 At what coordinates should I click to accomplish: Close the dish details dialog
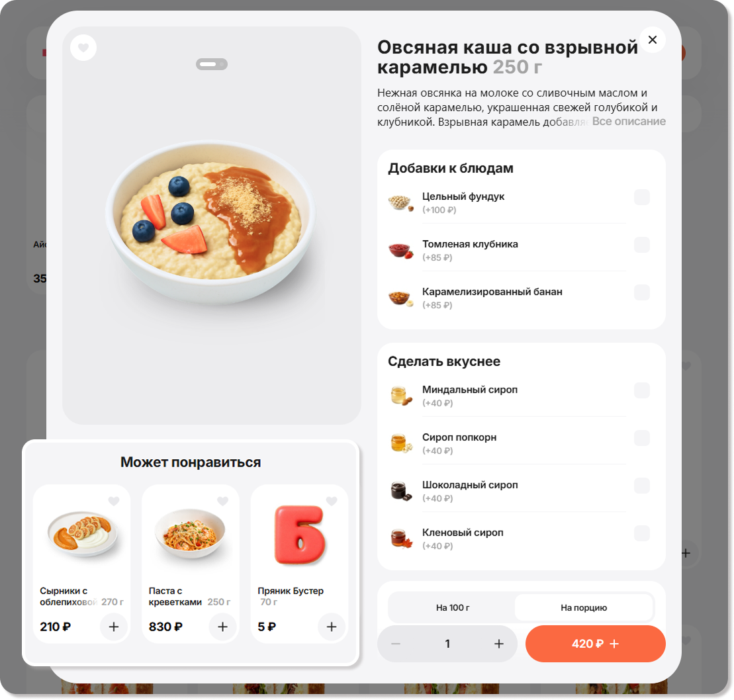pos(653,40)
